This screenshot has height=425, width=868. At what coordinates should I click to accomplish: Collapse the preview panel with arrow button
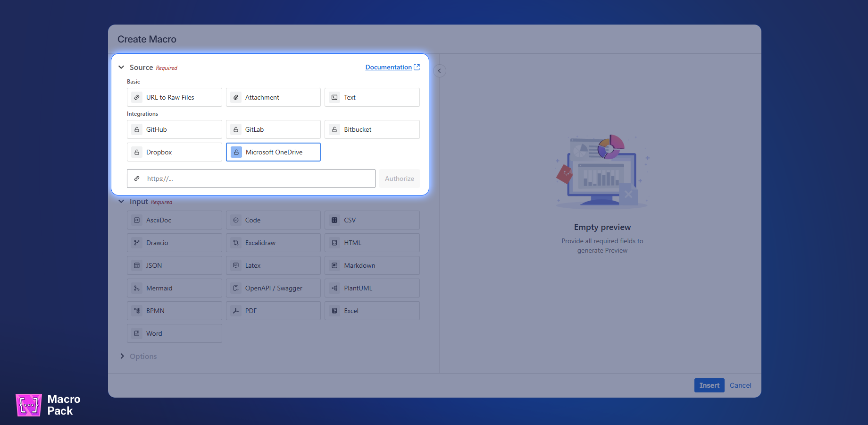[439, 71]
